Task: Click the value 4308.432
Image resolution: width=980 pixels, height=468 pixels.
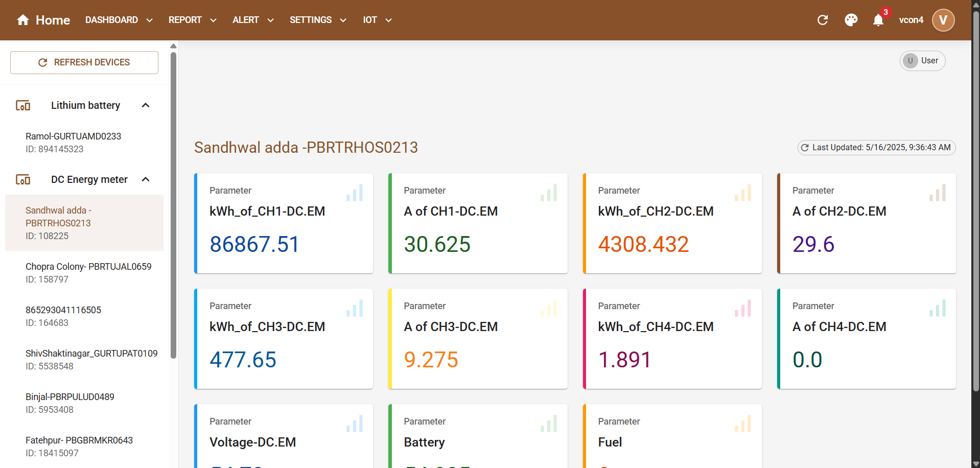Action: click(x=643, y=244)
